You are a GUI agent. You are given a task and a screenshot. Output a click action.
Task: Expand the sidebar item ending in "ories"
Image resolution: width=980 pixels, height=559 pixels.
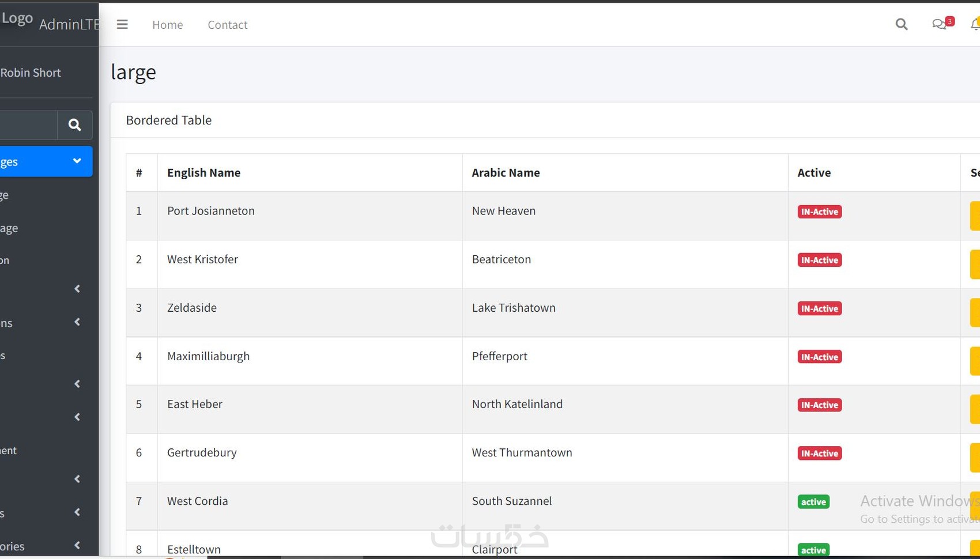coord(77,545)
